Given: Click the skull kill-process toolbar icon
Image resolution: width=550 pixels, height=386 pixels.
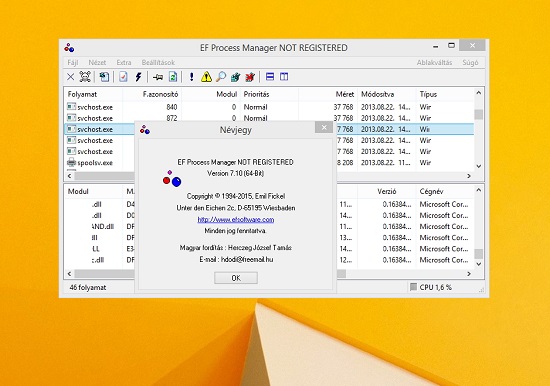Looking at the screenshot, I should pos(85,76).
